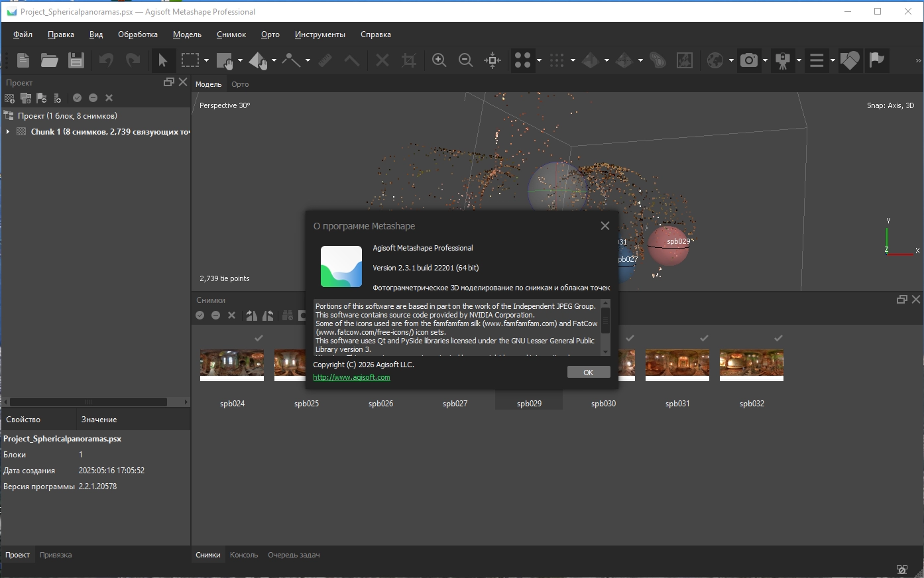924x578 pixels.
Task: Switch to the Консоль tab
Action: [243, 555]
